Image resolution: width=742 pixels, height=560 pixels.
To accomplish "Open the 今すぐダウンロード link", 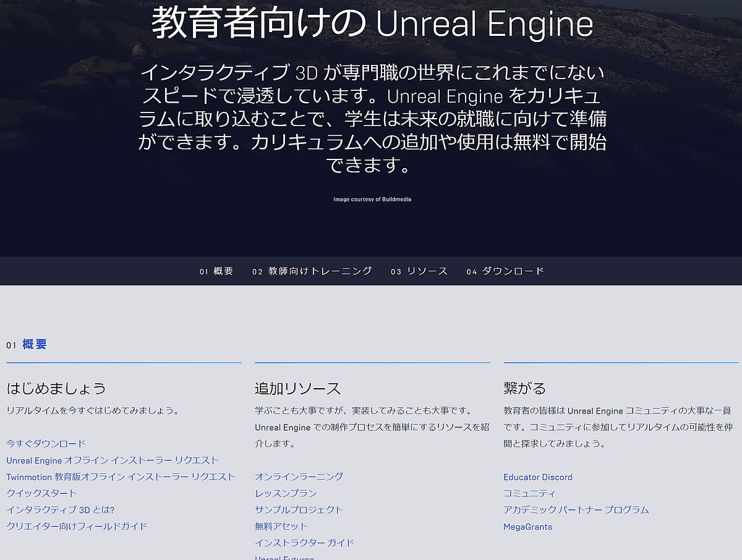I will coord(46,443).
